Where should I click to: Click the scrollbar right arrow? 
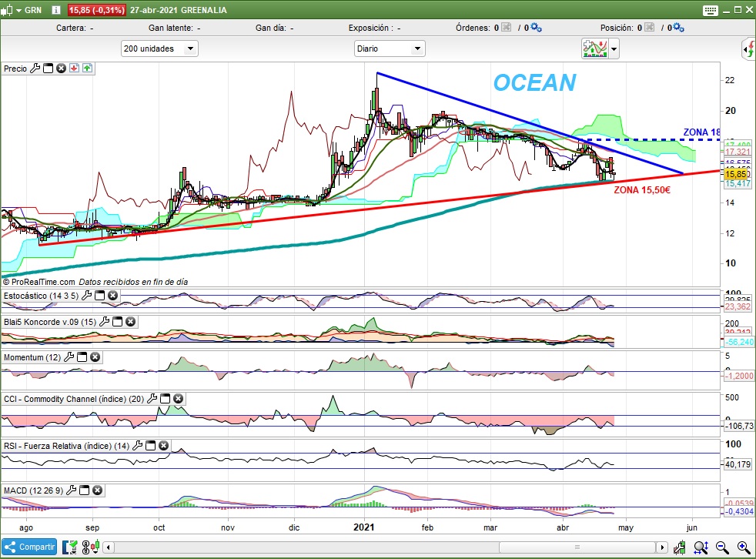[x=662, y=547]
